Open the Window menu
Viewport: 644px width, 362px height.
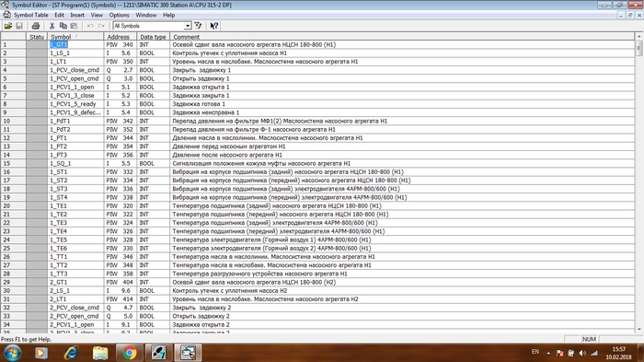pyautogui.click(x=145, y=15)
